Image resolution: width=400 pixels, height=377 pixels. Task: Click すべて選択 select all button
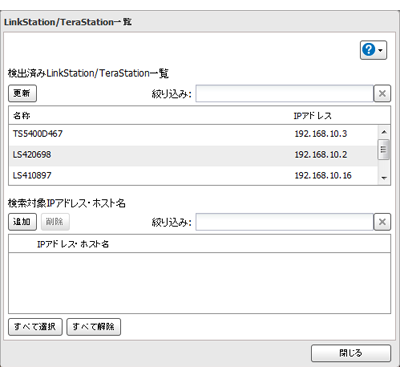[x=35, y=327]
